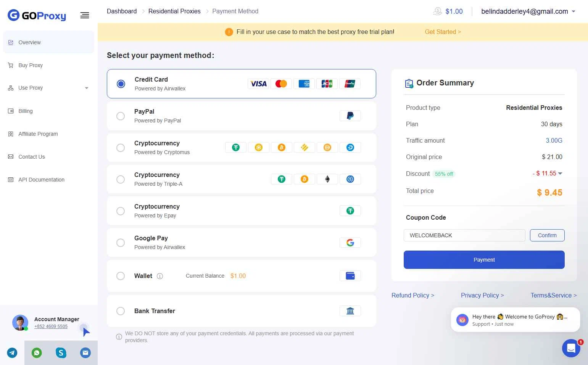
Task: Click the Google logo icon
Action: (350, 243)
